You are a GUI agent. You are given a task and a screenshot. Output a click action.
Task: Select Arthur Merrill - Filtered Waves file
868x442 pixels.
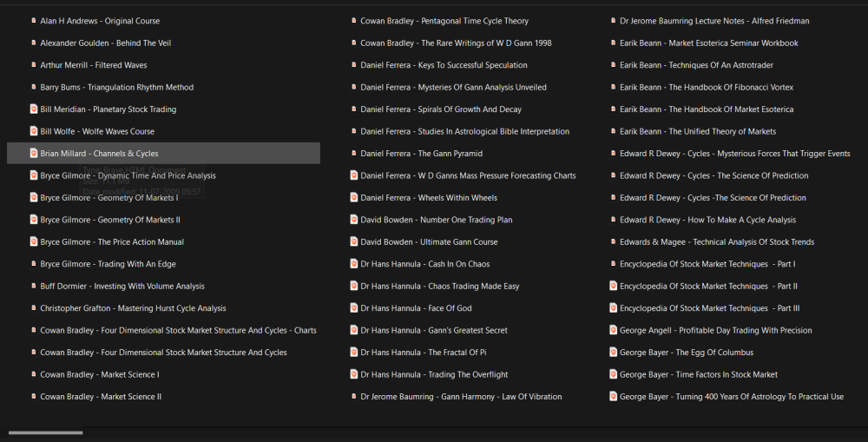(93, 65)
